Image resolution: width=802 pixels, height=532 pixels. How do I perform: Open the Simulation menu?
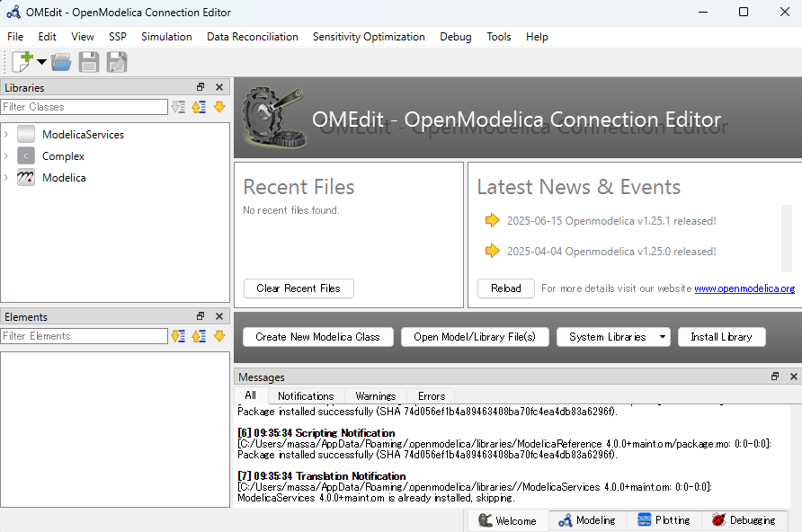[166, 37]
